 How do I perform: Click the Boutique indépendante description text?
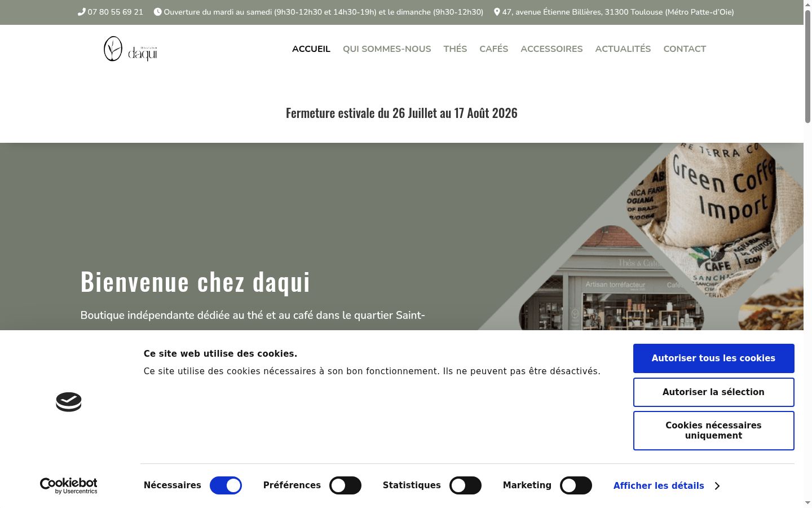[x=253, y=315]
